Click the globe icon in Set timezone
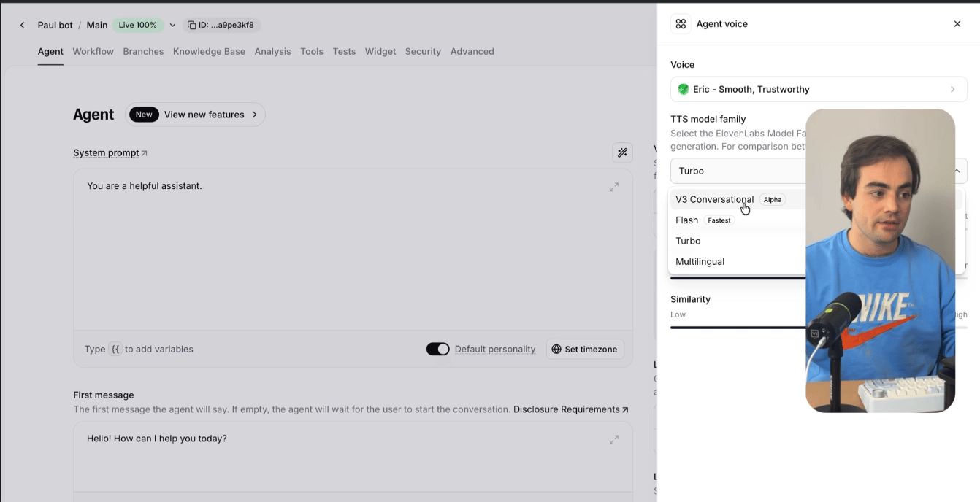980x502 pixels. (556, 350)
